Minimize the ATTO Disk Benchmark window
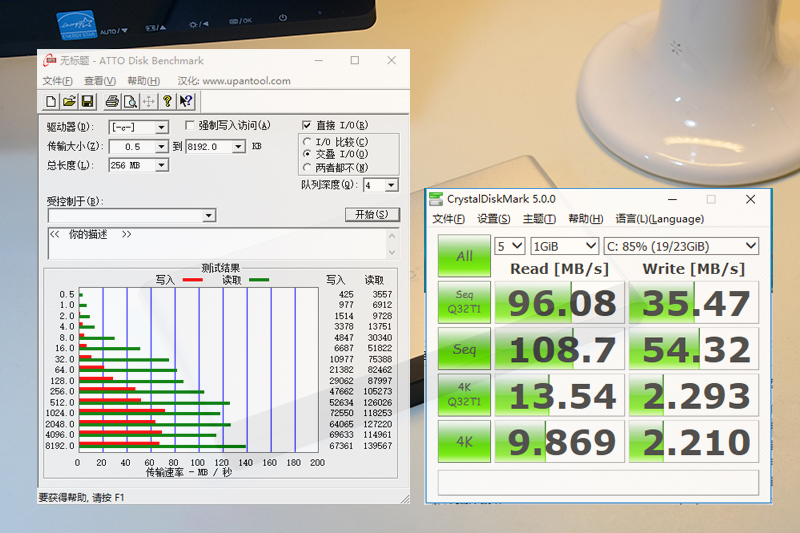800x533 pixels. (319, 60)
